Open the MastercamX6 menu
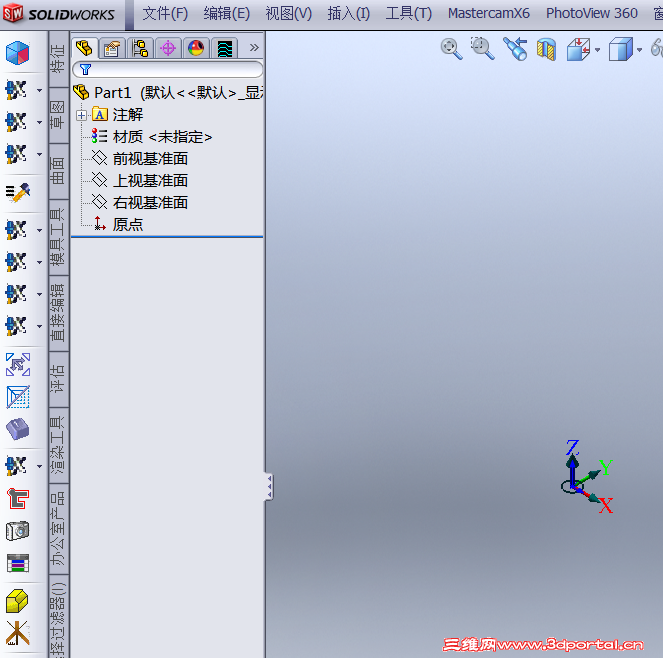663x658 pixels. tap(489, 14)
